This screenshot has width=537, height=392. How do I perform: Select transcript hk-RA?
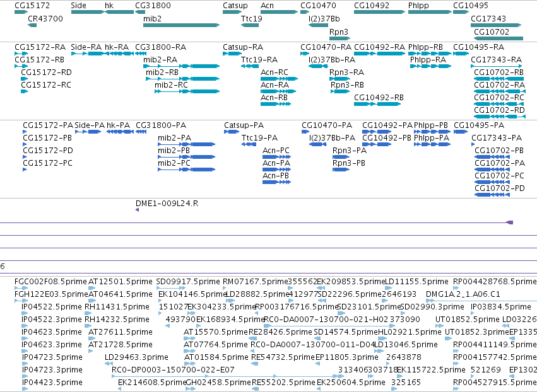(x=117, y=47)
